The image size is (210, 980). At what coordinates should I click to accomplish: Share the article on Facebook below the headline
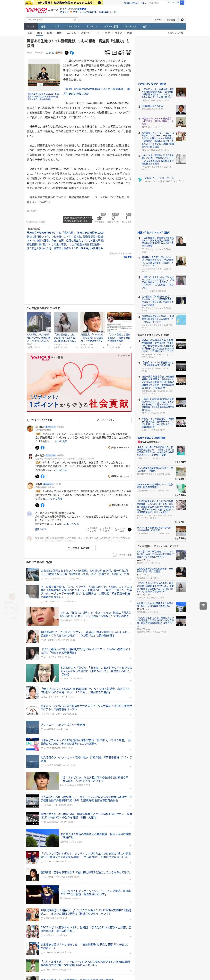coord(72,53)
